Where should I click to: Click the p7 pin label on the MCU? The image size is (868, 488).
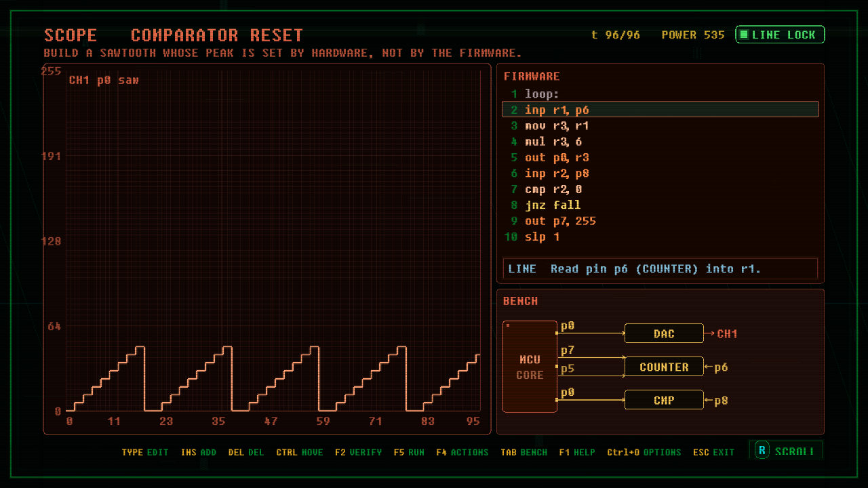pos(568,350)
